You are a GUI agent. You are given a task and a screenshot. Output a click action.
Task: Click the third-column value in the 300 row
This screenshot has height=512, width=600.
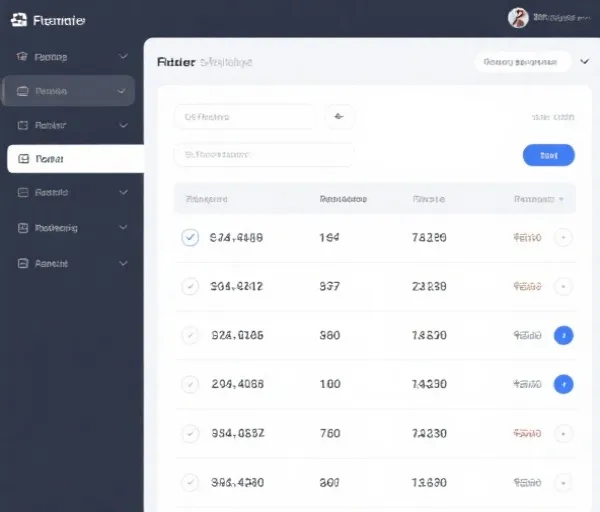click(x=429, y=483)
